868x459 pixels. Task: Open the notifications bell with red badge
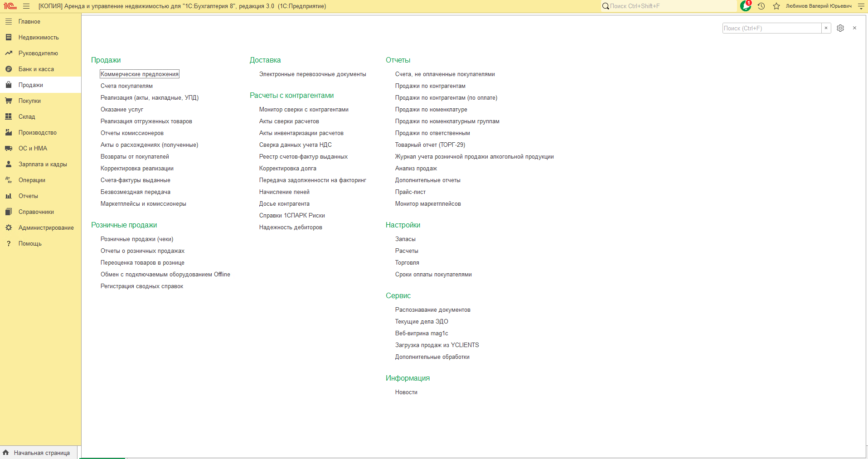(x=746, y=6)
